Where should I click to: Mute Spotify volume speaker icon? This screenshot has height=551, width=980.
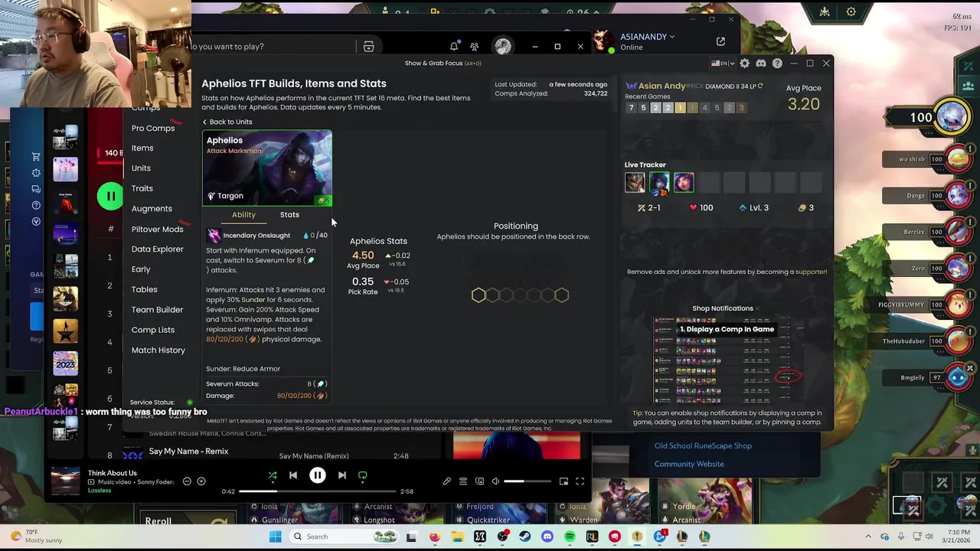point(495,481)
